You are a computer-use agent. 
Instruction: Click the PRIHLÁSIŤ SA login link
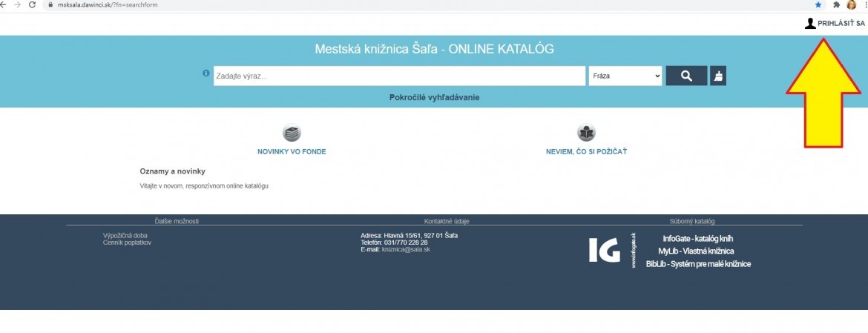click(841, 24)
